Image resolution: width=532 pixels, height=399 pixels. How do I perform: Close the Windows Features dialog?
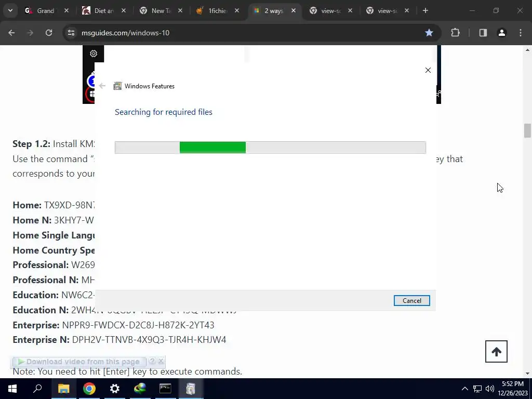point(428,70)
